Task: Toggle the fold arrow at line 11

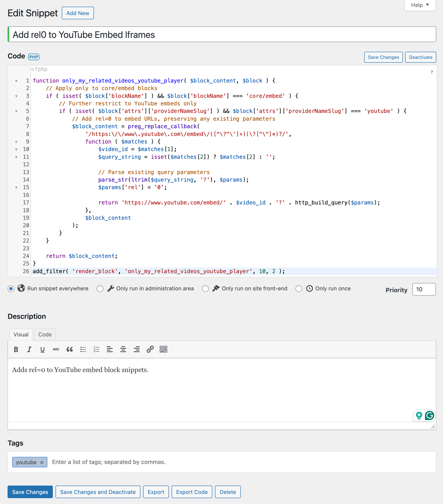Action: coord(16,157)
